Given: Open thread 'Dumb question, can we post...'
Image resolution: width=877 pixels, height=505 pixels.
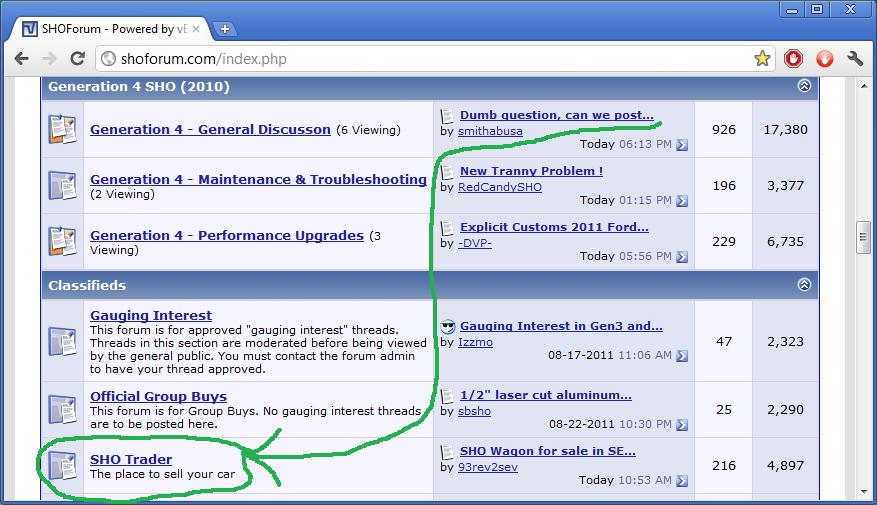Looking at the screenshot, I should pyautogui.click(x=557, y=115).
